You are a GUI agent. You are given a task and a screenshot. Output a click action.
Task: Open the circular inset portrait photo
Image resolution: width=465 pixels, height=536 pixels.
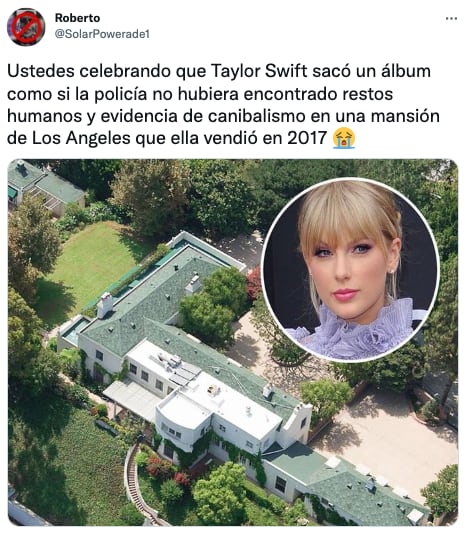(x=350, y=269)
